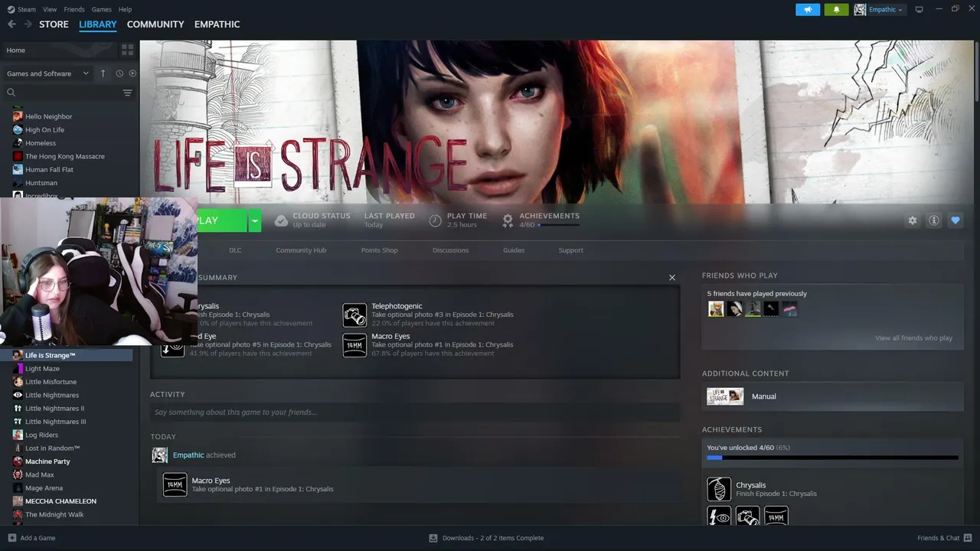This screenshot has width=980, height=551.
Task: Open the Friends menu
Action: (x=74, y=9)
